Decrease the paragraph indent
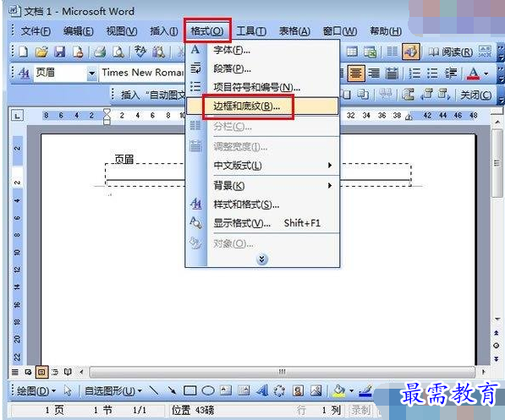Viewport: 505px width, 420px height. point(451,74)
